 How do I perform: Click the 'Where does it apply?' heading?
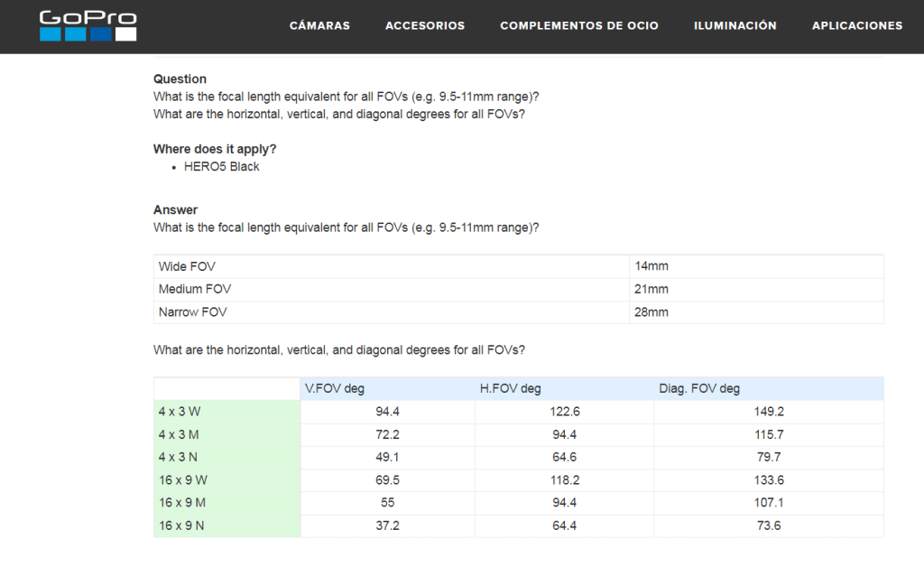pos(215,149)
